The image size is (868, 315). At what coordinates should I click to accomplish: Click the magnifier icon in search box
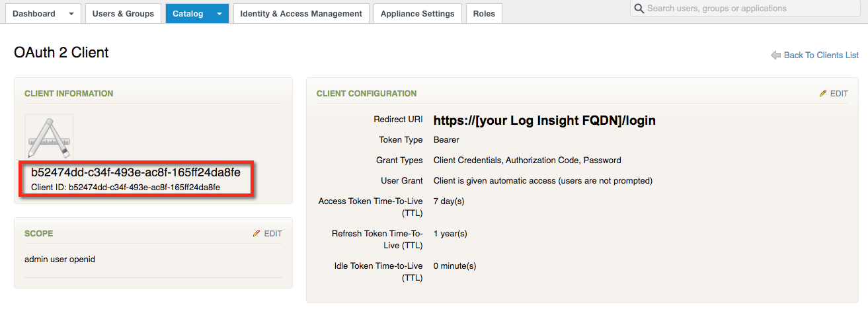coord(639,9)
